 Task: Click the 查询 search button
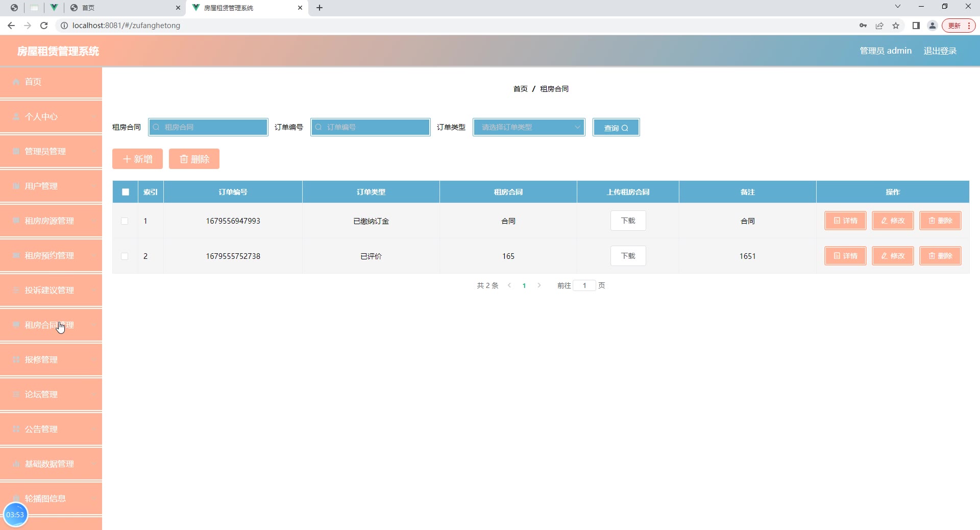pos(616,127)
